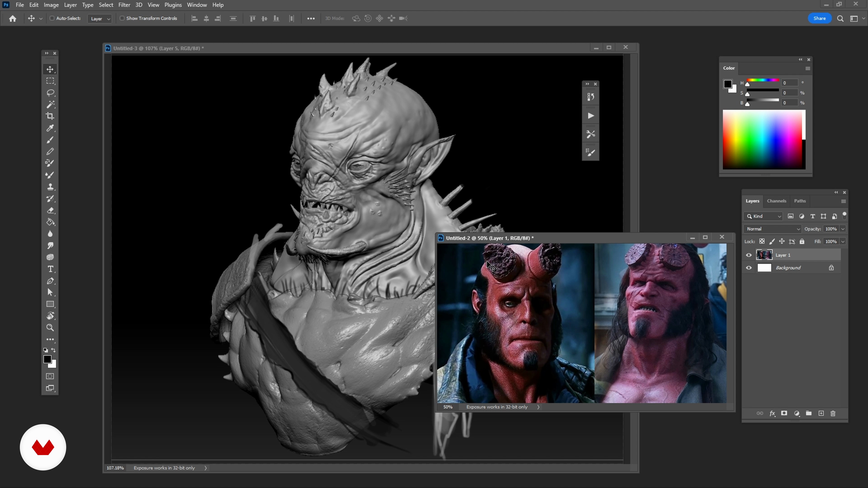Select the Eyedropper tool
The width and height of the screenshot is (868, 488).
pyautogui.click(x=50, y=128)
